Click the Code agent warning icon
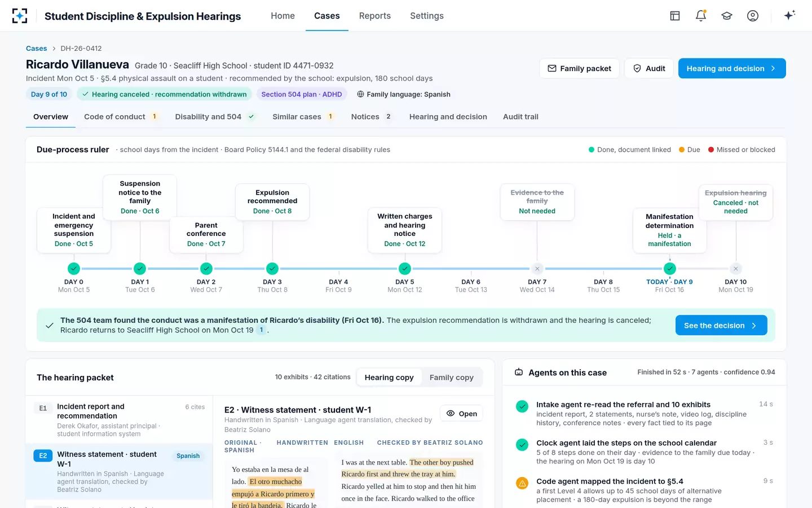The height and width of the screenshot is (508, 812). [x=522, y=483]
